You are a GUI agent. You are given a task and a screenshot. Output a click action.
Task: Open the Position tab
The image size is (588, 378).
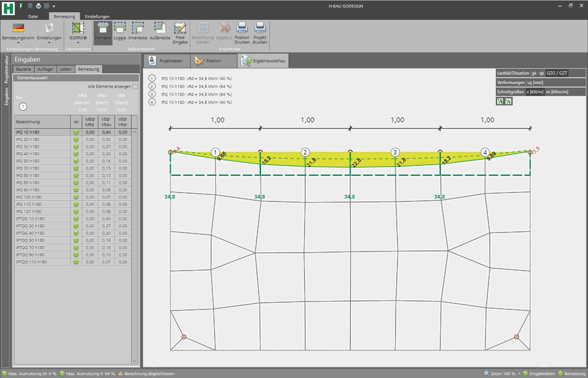214,61
